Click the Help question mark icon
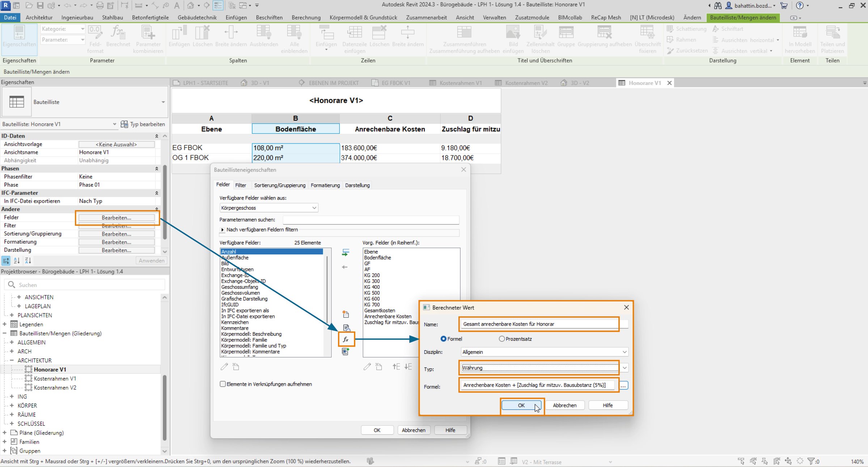The height and width of the screenshot is (467, 868). pyautogui.click(x=800, y=5)
